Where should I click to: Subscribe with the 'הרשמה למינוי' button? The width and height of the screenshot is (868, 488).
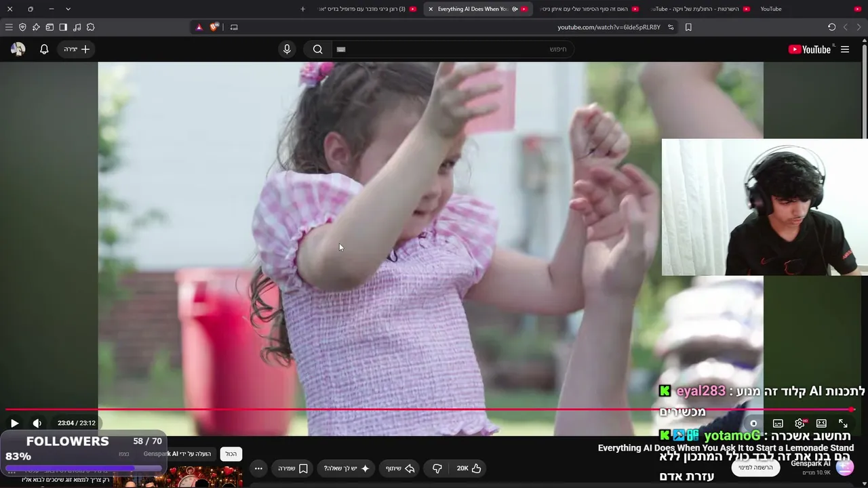pyautogui.click(x=755, y=468)
